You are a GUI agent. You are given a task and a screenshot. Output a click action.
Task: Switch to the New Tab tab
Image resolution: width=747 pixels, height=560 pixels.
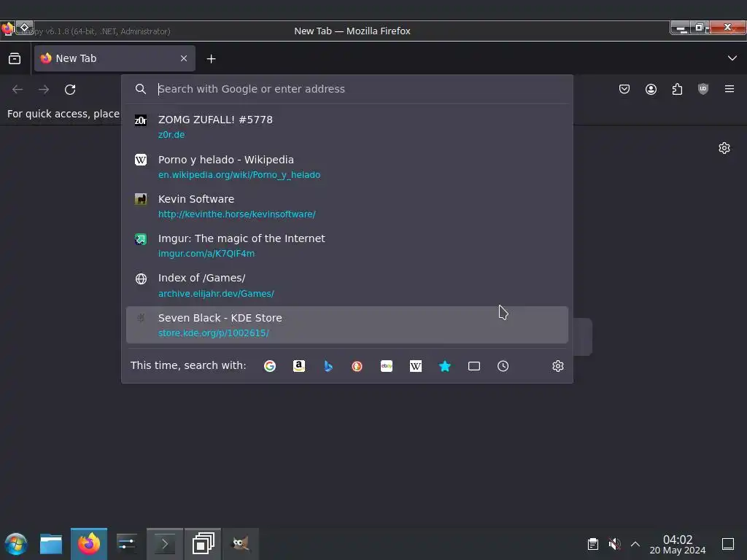(115, 58)
